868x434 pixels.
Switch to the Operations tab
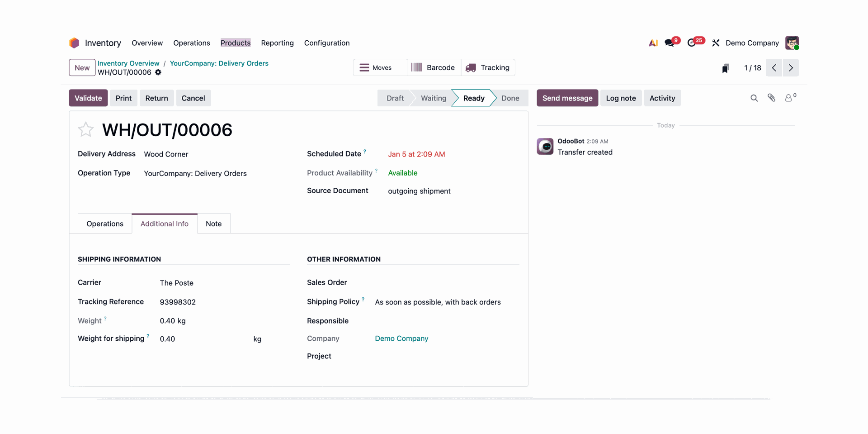coord(105,224)
